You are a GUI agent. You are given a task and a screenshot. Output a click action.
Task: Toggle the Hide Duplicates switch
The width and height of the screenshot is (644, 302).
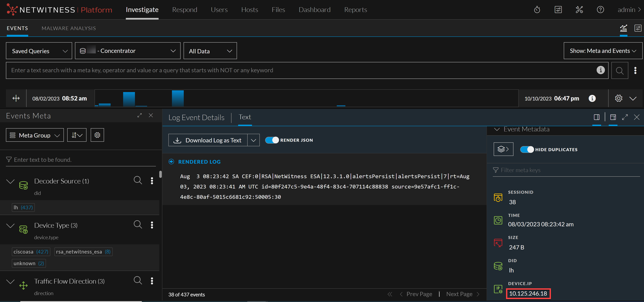527,149
